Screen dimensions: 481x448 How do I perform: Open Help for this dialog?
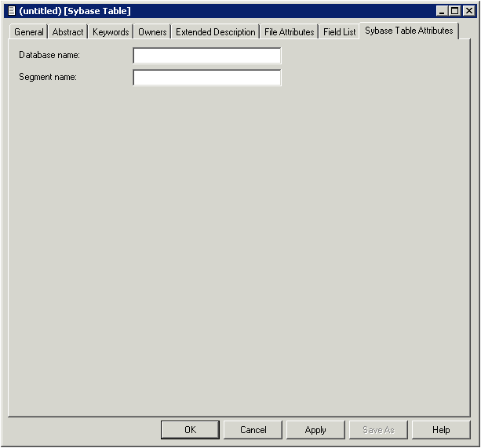(x=441, y=430)
